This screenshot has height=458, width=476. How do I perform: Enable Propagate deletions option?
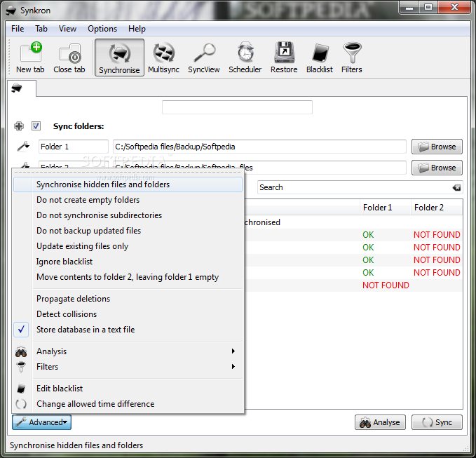pos(128,299)
